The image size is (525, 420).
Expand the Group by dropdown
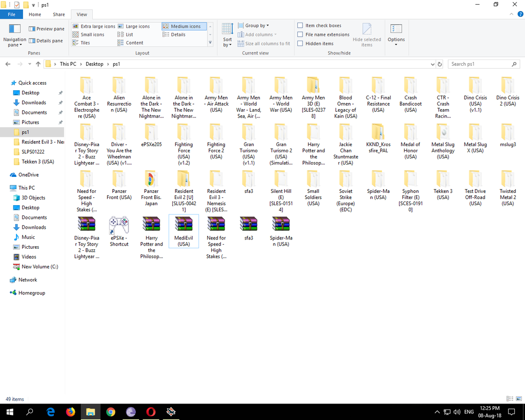[253, 26]
